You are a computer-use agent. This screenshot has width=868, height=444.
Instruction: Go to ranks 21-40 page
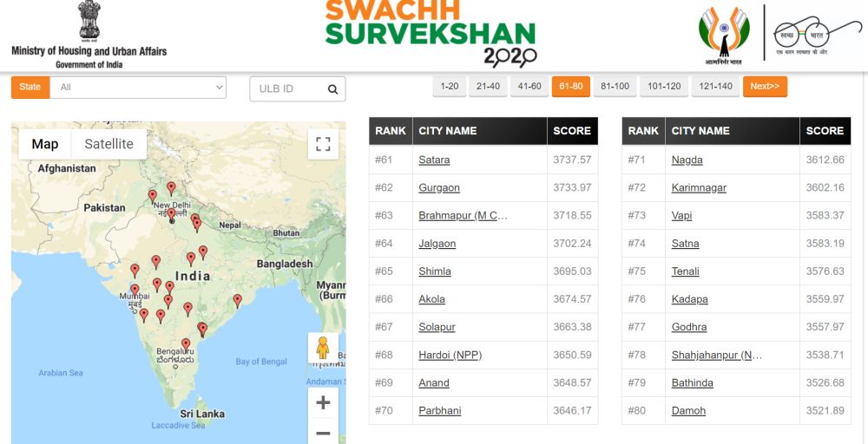pyautogui.click(x=488, y=86)
